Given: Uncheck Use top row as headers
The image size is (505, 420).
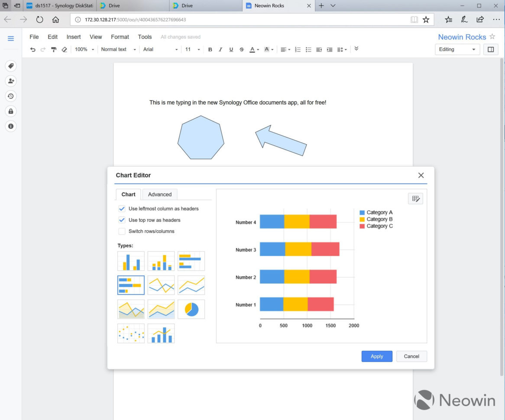Looking at the screenshot, I should [122, 220].
